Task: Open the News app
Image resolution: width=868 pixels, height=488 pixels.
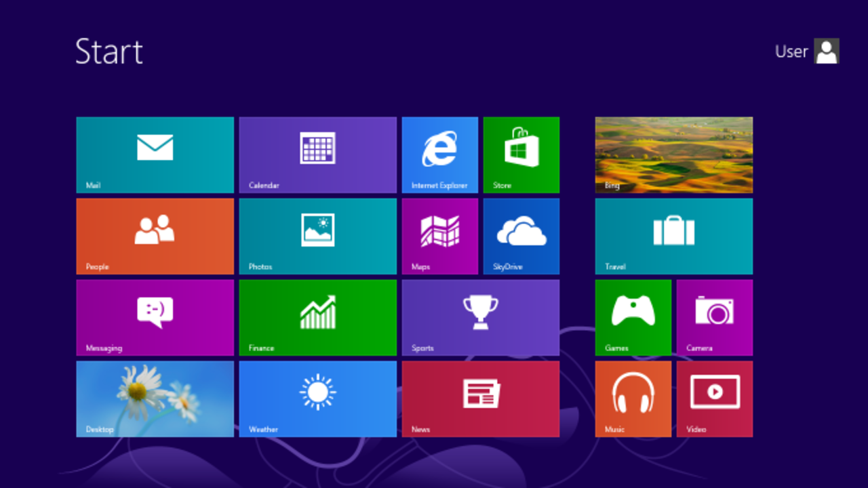Action: pyautogui.click(x=480, y=399)
